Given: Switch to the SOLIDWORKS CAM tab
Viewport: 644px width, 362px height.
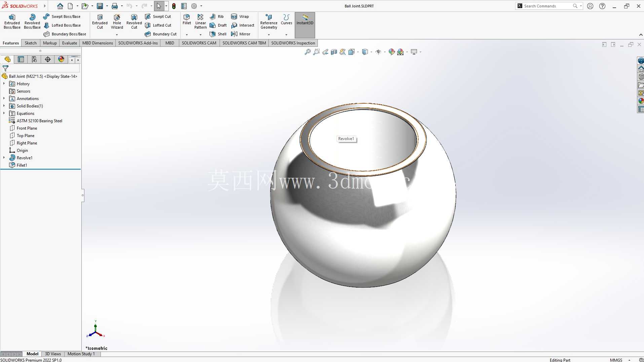Looking at the screenshot, I should pyautogui.click(x=199, y=43).
